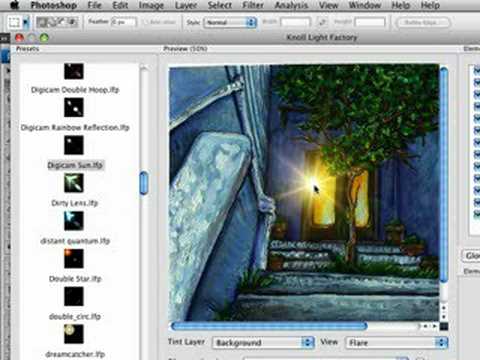
Task: Click the Feather input field
Action: click(x=124, y=22)
